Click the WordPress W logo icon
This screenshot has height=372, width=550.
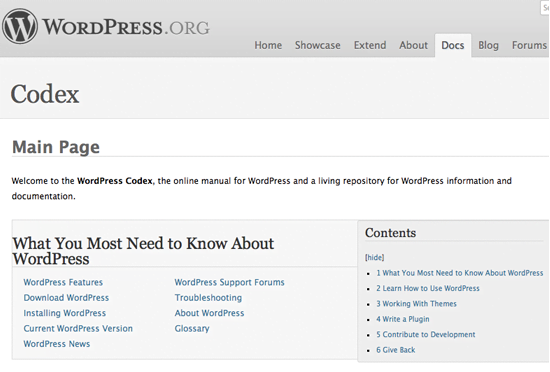point(20,26)
